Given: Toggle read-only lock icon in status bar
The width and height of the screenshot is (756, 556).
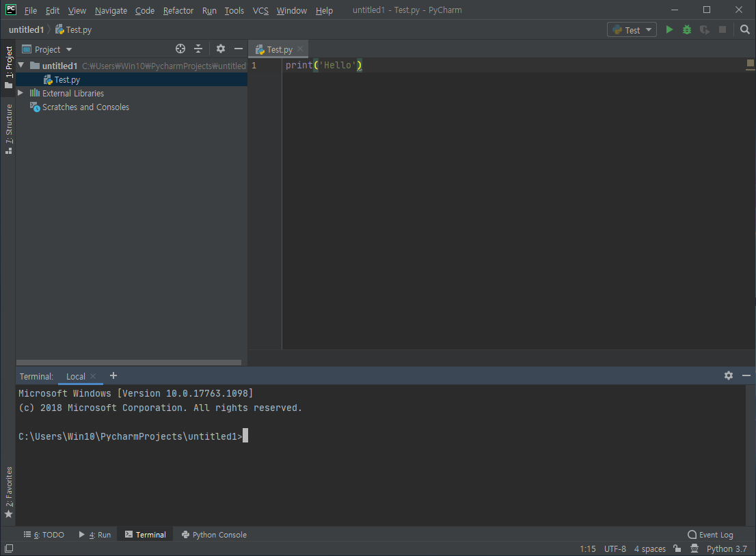Looking at the screenshot, I should (677, 548).
